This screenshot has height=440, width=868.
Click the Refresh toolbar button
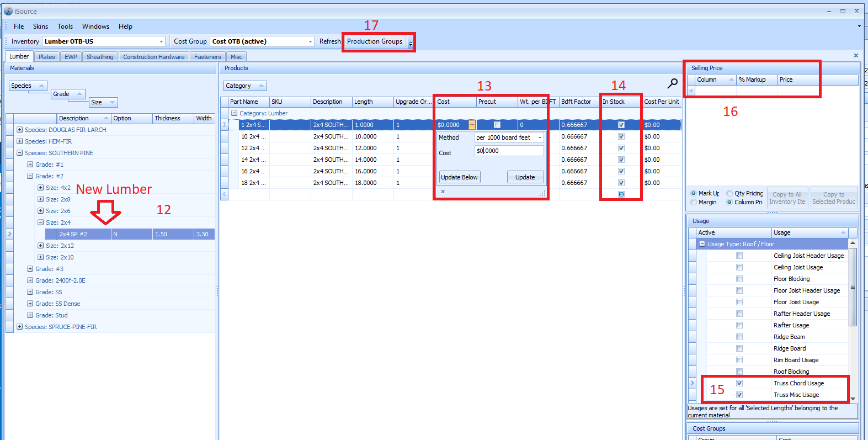[329, 41]
